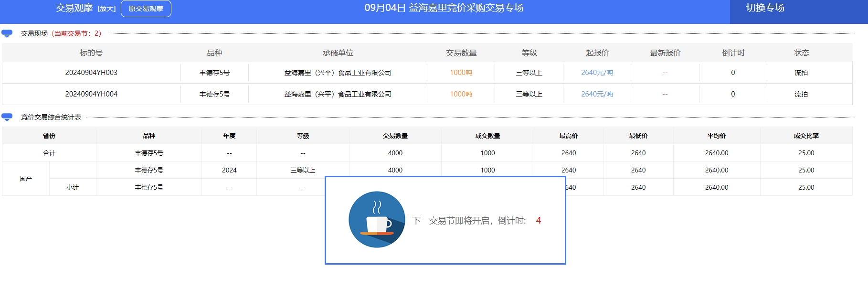Viewport: 868px width, 289px height.
Task: Click 流拍 status in row 20240904YH004
Action: point(801,94)
